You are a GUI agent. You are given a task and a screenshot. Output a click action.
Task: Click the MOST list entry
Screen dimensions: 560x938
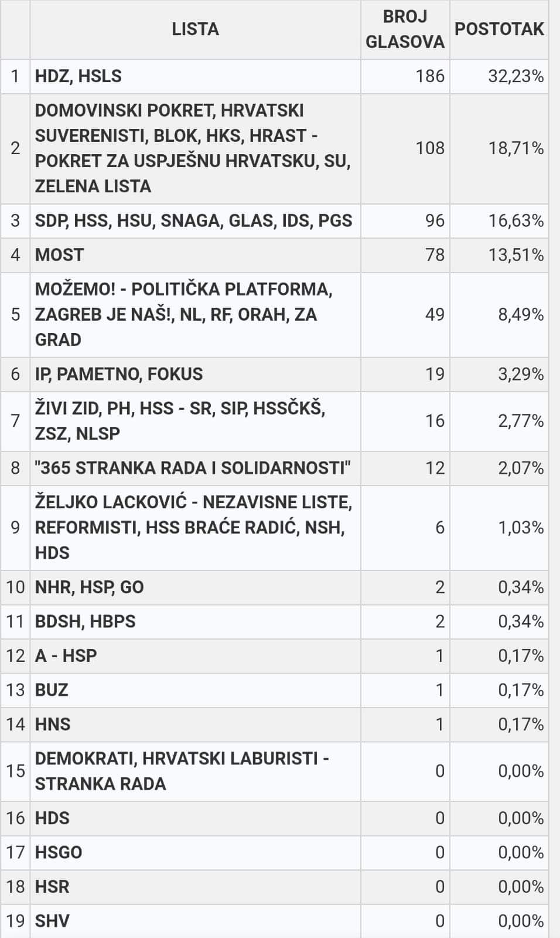(60, 255)
